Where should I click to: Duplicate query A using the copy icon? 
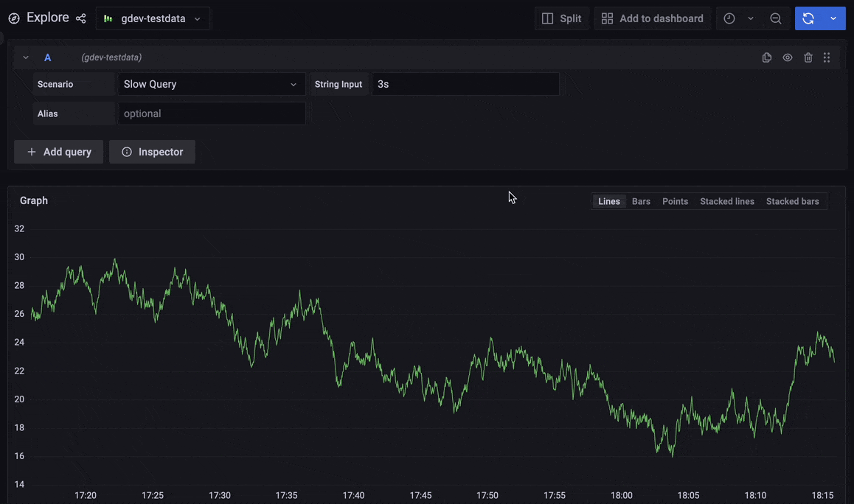[x=767, y=57]
